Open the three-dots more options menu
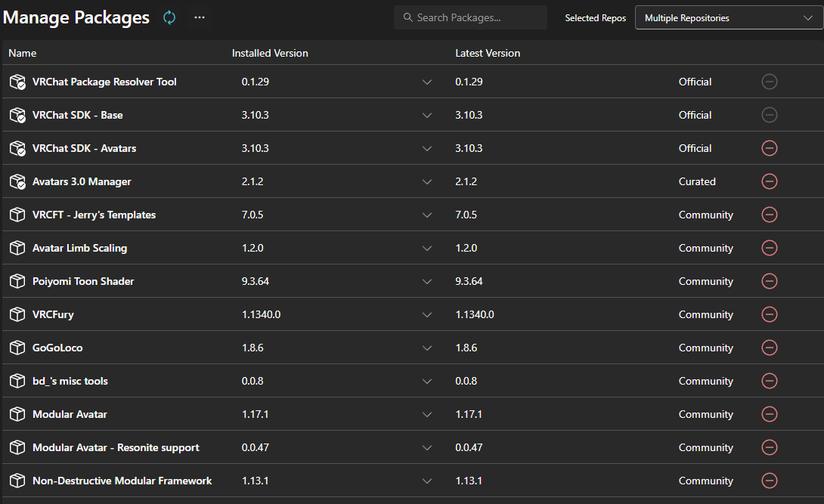Image resolution: width=824 pixels, height=504 pixels. click(200, 17)
